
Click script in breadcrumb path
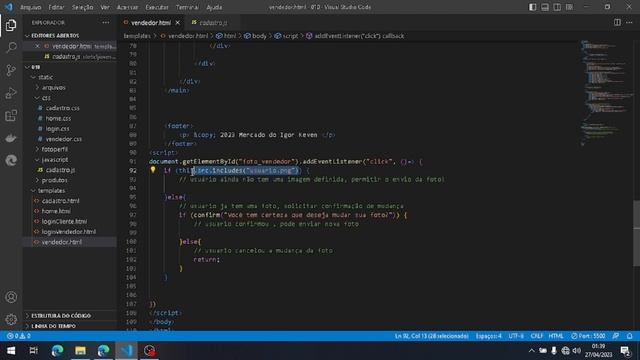pos(287,36)
